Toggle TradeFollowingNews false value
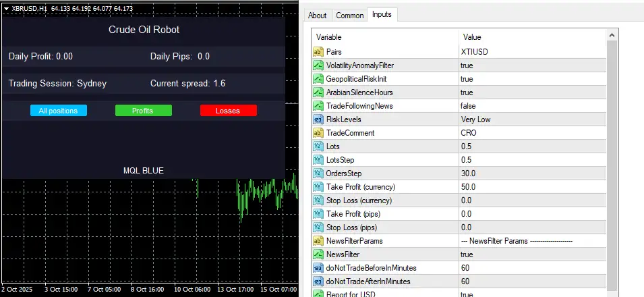Screen dimensions: 644x297 pyautogui.click(x=468, y=106)
